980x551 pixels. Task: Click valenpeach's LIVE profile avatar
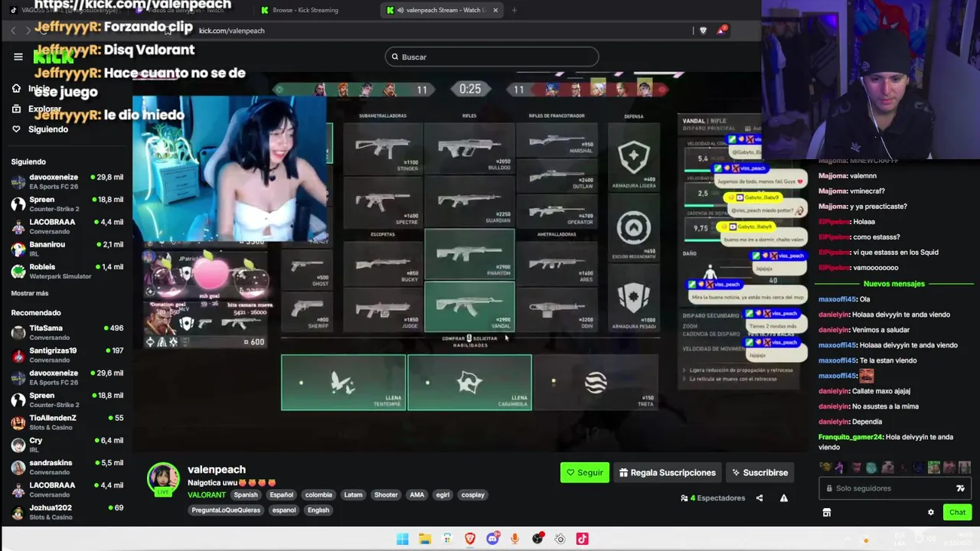click(163, 479)
